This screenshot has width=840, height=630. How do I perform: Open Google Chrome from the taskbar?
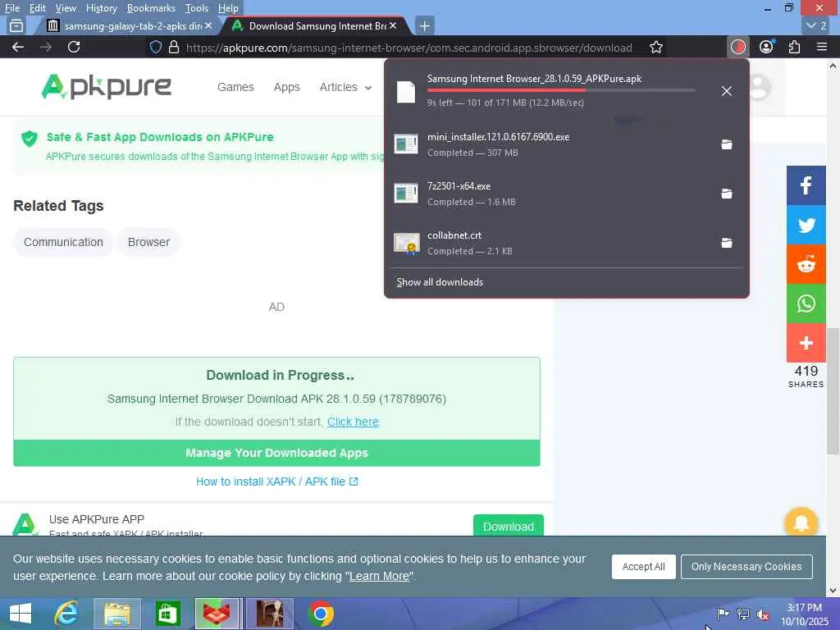[321, 614]
